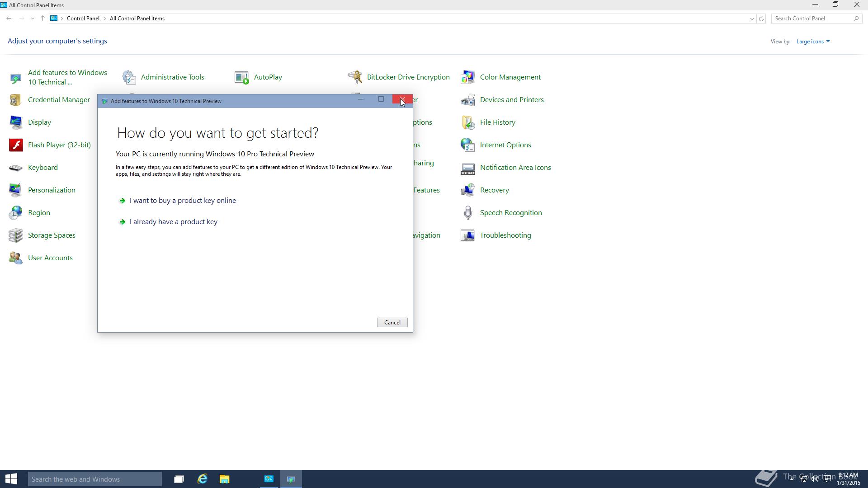The image size is (868, 488).
Task: Go up one level with Up arrow
Action: [42, 19]
